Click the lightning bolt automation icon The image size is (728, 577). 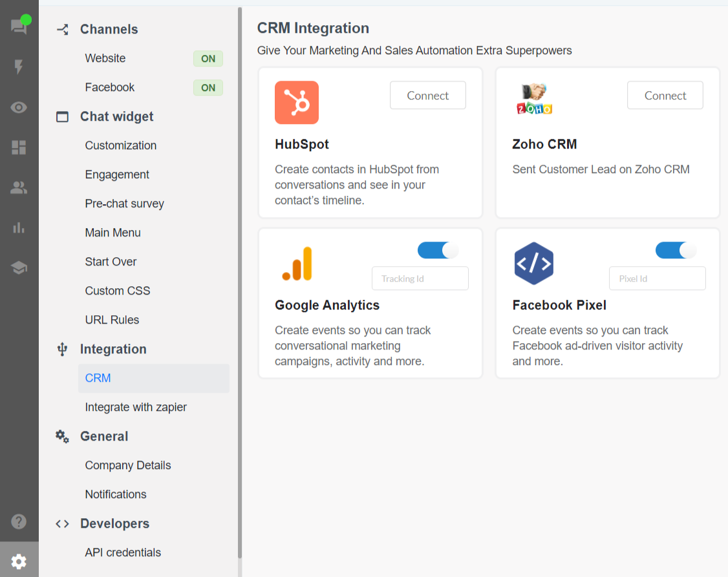click(19, 67)
